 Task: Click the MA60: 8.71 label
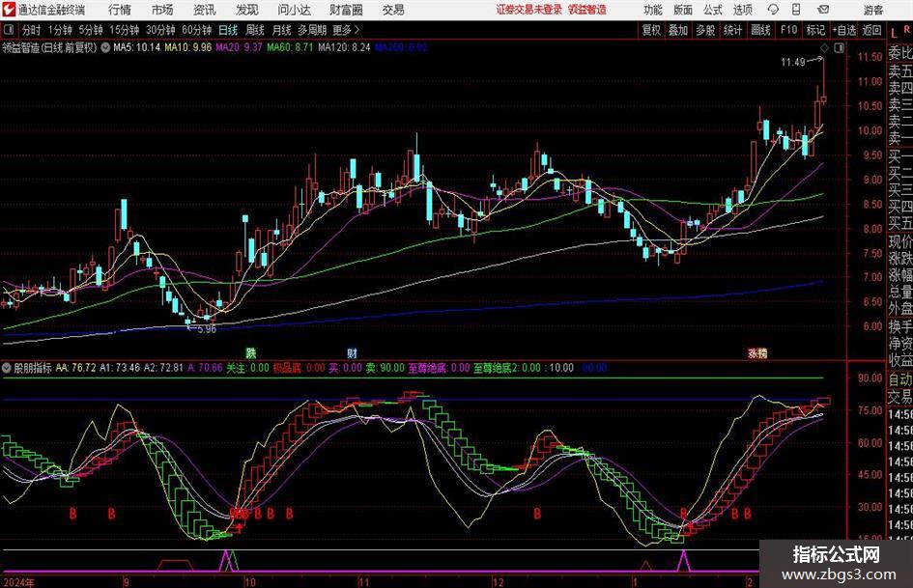(x=291, y=47)
